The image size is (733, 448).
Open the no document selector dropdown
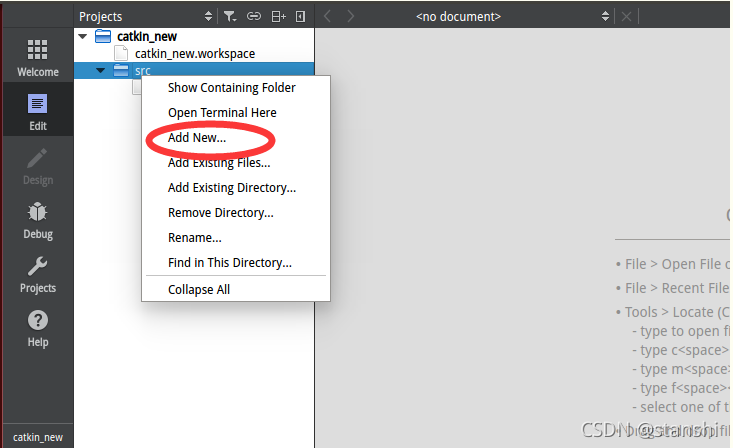point(511,17)
